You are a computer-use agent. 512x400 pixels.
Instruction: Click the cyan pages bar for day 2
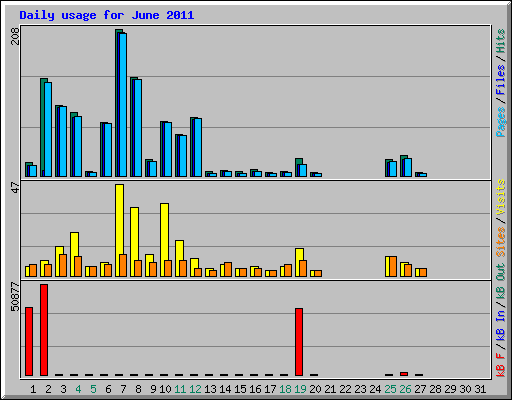(48, 129)
